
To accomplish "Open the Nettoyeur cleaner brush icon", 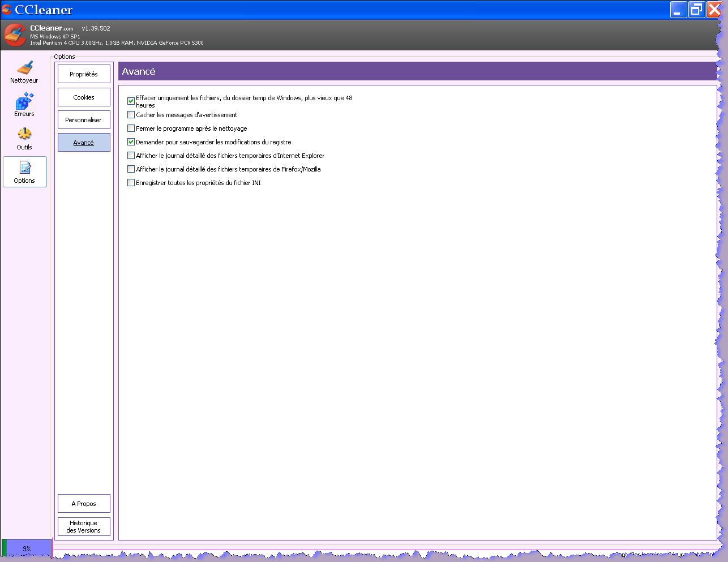I will coord(24,68).
